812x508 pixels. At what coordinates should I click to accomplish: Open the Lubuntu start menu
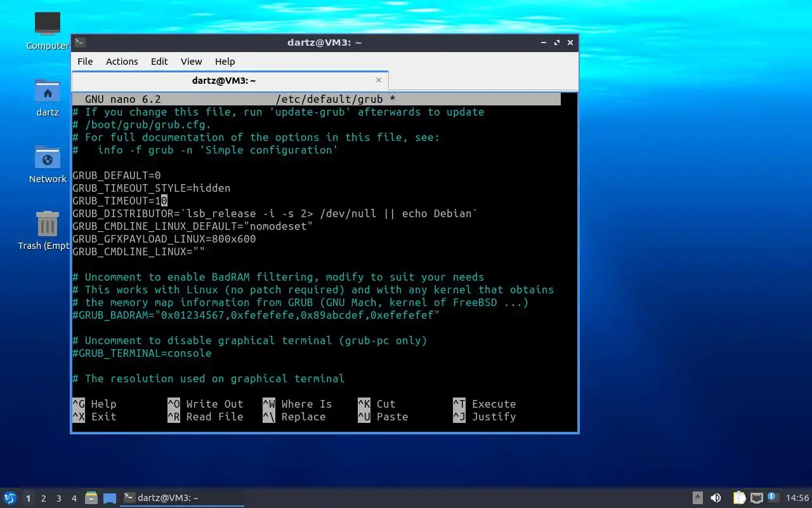point(10,498)
